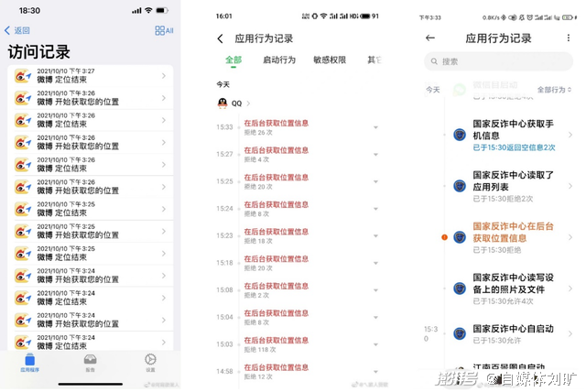Go back from middle 应用行为记录 screen
Viewport: 586px width, 392px height.
[220, 38]
